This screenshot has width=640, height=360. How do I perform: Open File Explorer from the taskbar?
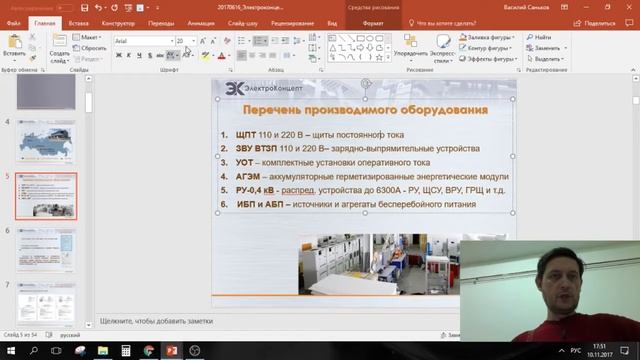pyautogui.click(x=102, y=351)
